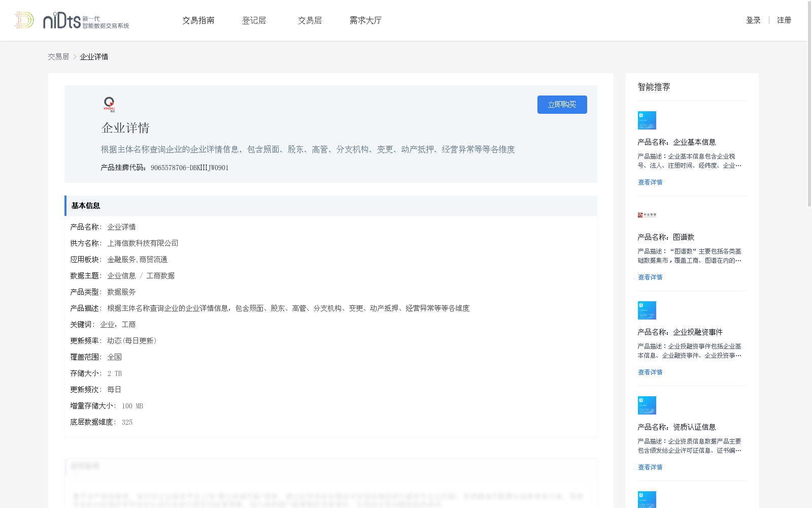Open the 资质认证信息 product thumbnail
812x508 pixels.
647,405
